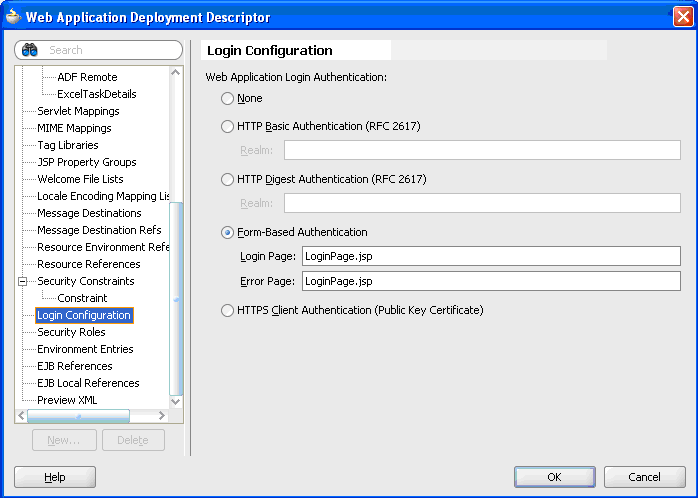Open JSP Property Groups section
Image resolution: width=698 pixels, height=498 pixels.
tap(87, 162)
